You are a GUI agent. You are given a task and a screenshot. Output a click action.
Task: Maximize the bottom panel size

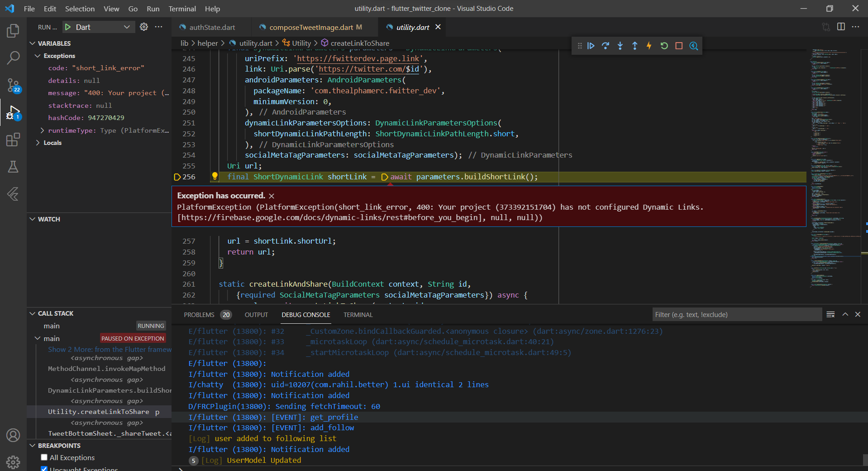pos(845,314)
